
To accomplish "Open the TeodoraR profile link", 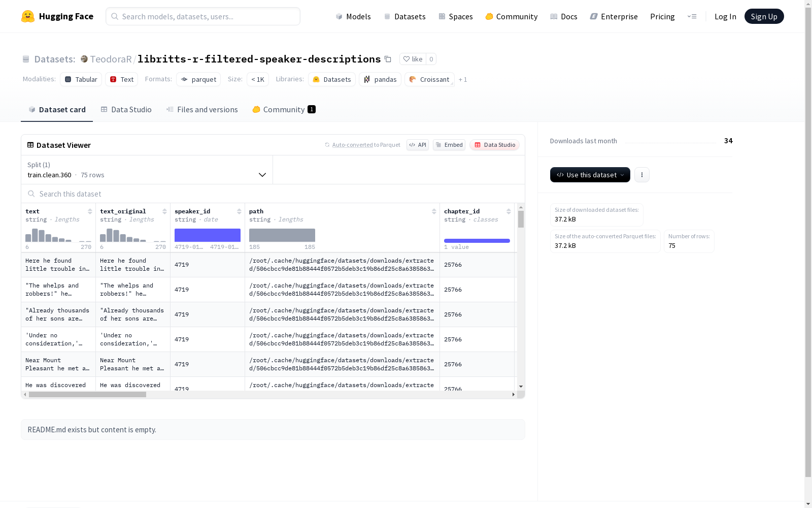I will [x=111, y=59].
